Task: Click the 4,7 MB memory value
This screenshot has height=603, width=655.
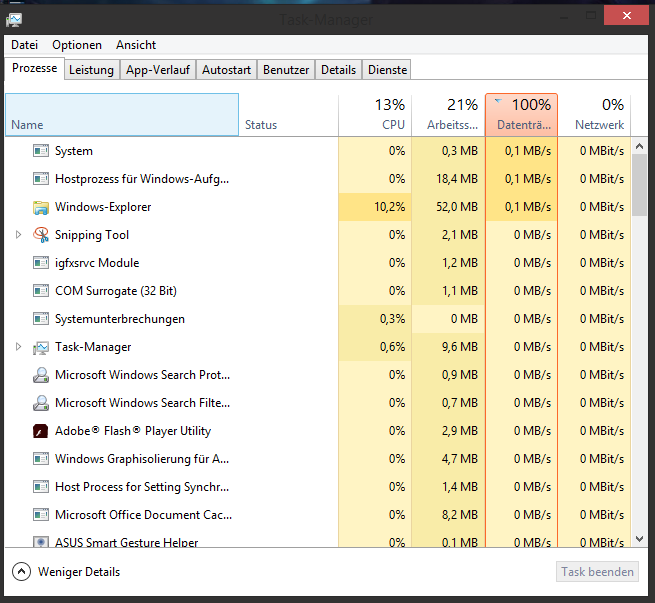Action: [460, 459]
